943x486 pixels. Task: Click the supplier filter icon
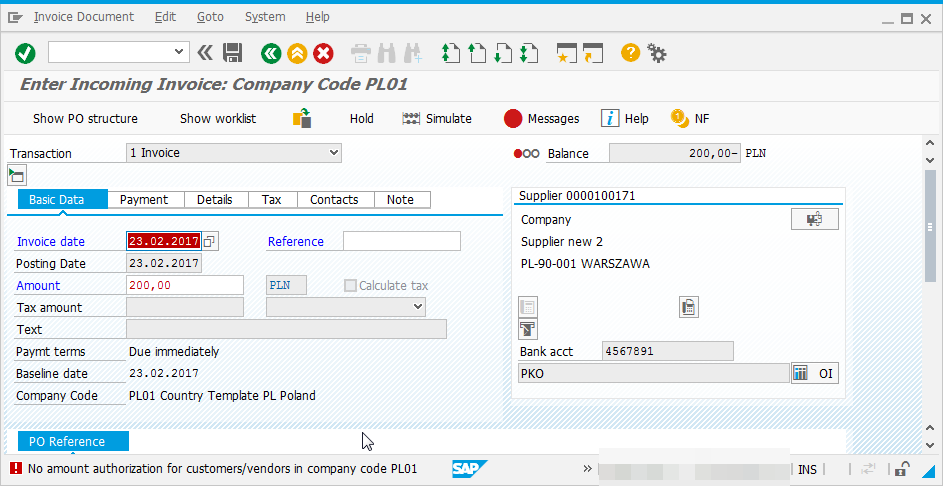(x=527, y=329)
